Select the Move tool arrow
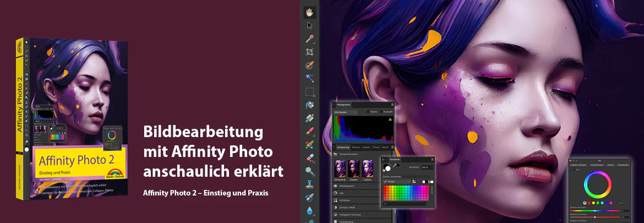Image resolution: width=644 pixels, height=223 pixels. (x=310, y=25)
